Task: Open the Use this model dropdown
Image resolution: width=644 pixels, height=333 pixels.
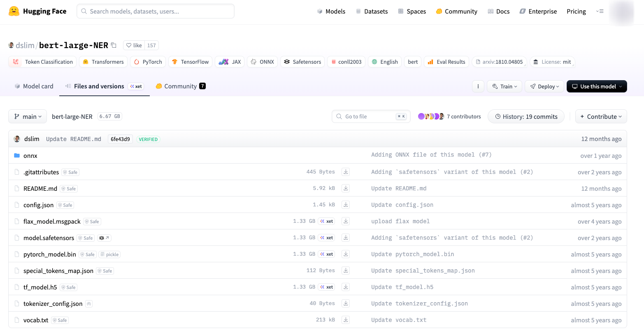Action: point(597,86)
